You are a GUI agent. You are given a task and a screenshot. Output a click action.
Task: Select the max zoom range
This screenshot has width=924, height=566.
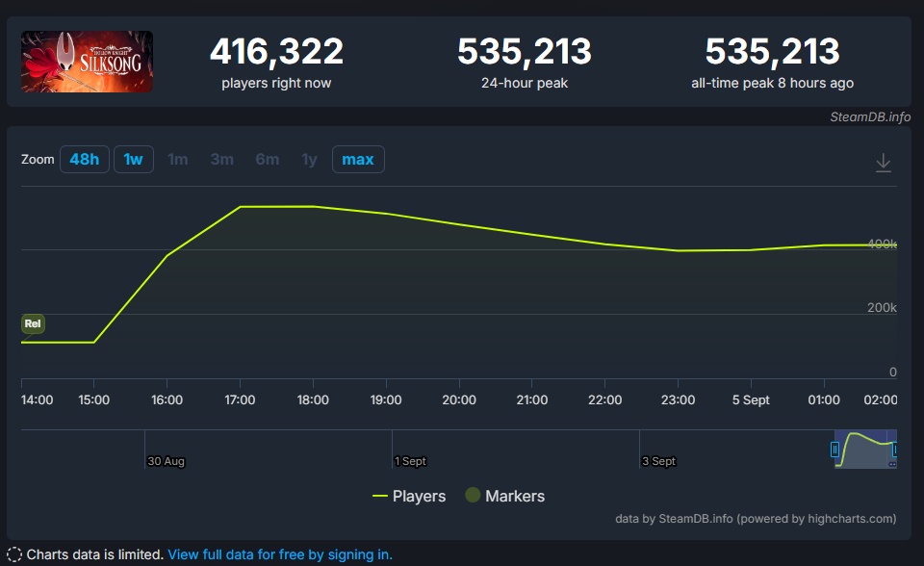[358, 159]
